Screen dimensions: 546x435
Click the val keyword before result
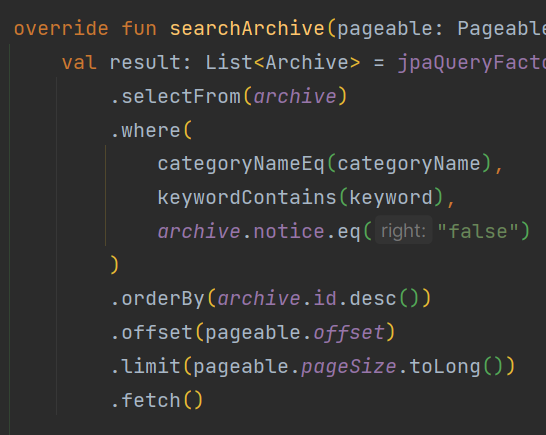79,63
